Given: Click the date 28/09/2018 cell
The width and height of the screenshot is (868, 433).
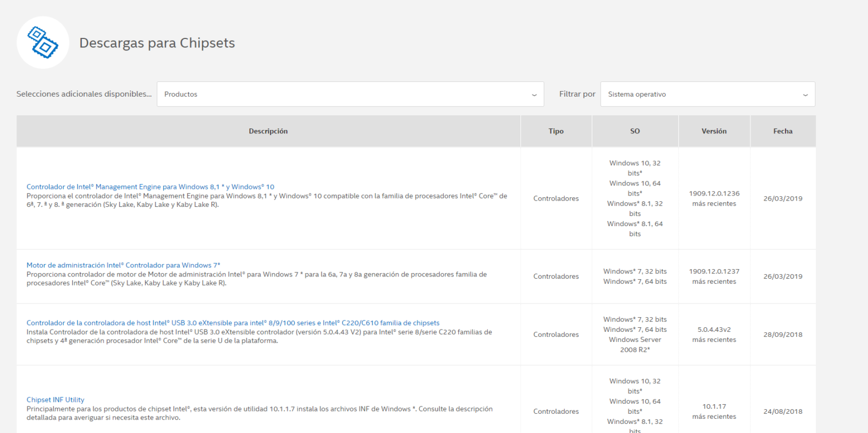Looking at the screenshot, I should 783,334.
